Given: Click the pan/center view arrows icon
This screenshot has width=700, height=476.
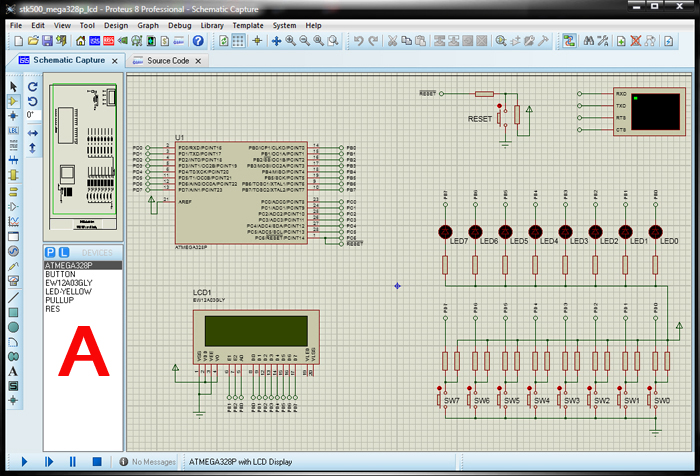Looking at the screenshot, I should (x=276, y=41).
